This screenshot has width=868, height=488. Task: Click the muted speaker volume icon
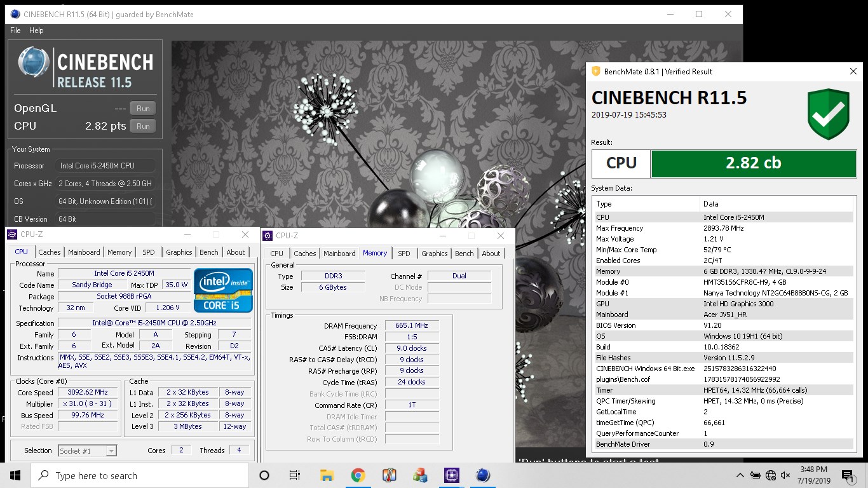pyautogui.click(x=786, y=475)
